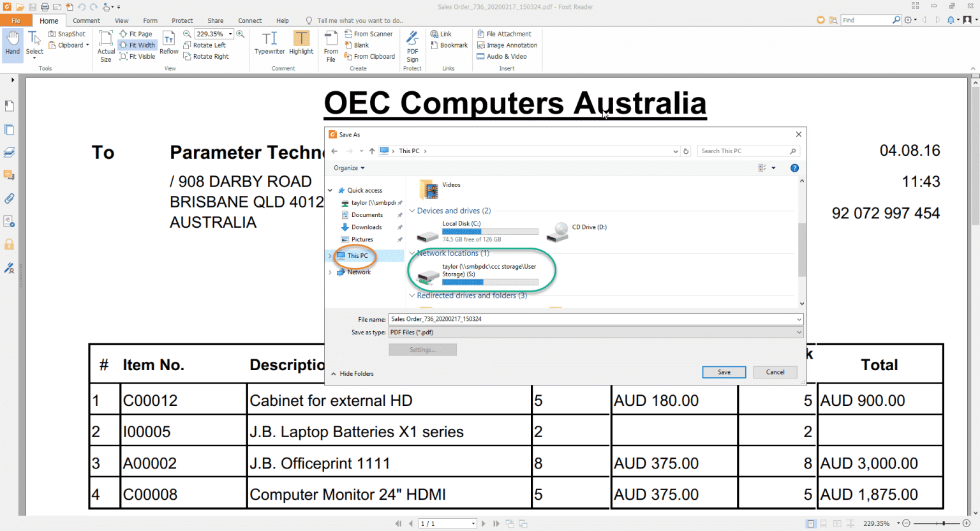Screen dimensions: 980x531
Task: Create PDF From File
Action: (330, 46)
